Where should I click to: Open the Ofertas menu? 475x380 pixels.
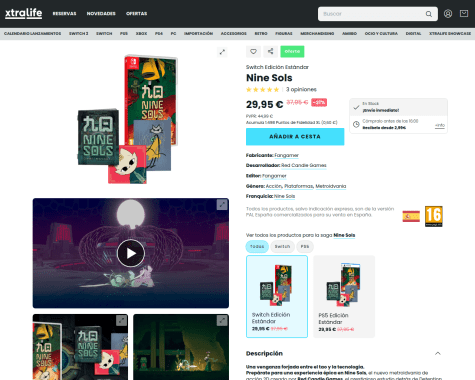click(136, 14)
